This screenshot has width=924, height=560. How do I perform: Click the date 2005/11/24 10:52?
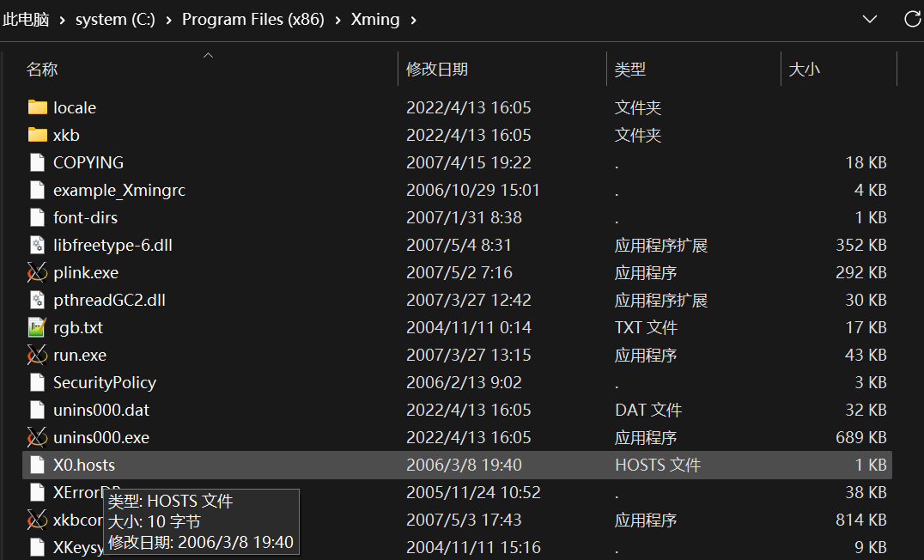coord(473,492)
